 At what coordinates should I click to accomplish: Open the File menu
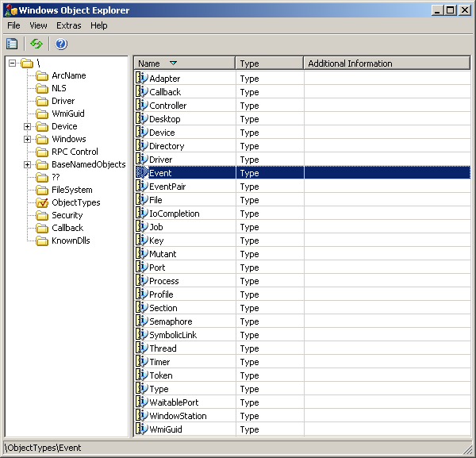[13, 25]
